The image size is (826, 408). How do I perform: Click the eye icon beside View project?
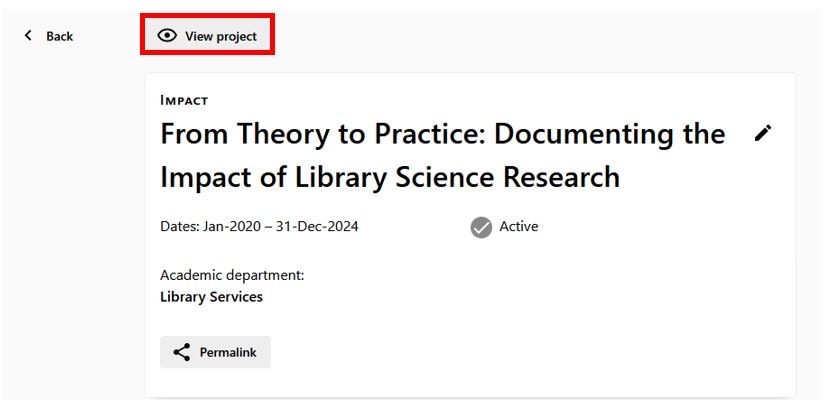tap(168, 36)
